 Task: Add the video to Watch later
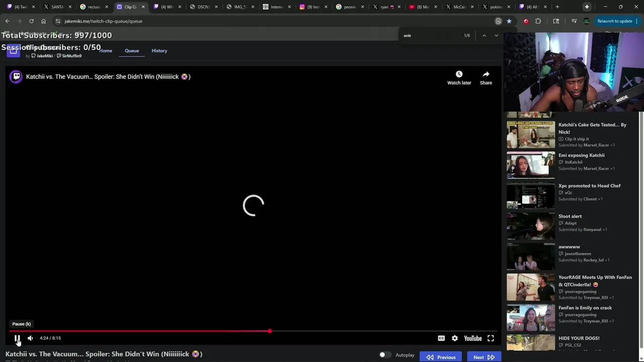pyautogui.click(x=459, y=78)
